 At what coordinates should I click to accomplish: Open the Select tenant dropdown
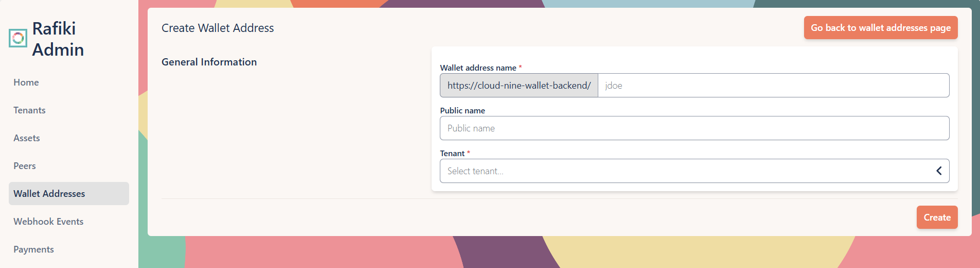[x=689, y=171]
